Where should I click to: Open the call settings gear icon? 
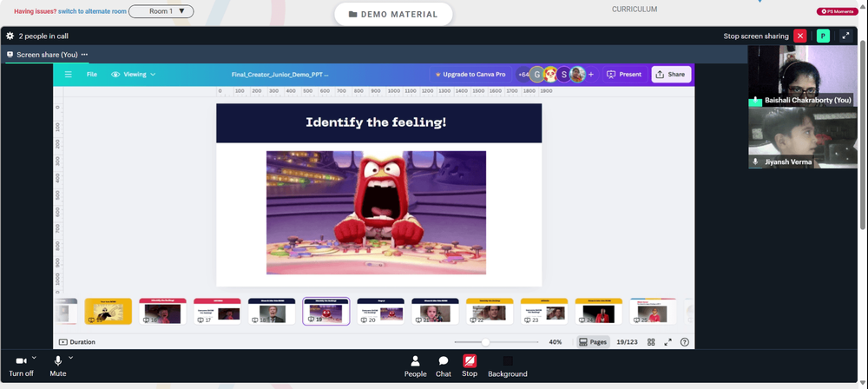[x=10, y=36]
